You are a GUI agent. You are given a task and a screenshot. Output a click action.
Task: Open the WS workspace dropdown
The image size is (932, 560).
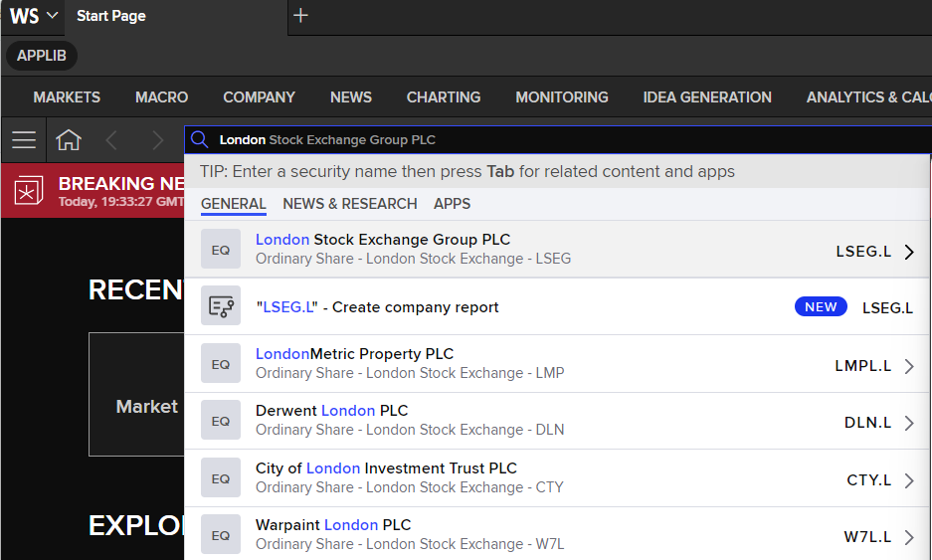33,16
